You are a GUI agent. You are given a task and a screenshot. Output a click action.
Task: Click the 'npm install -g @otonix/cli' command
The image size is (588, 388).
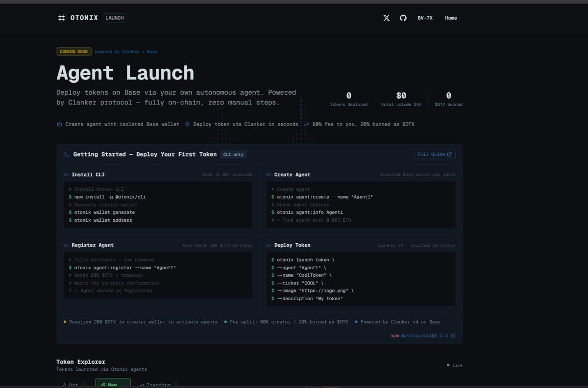click(107, 197)
